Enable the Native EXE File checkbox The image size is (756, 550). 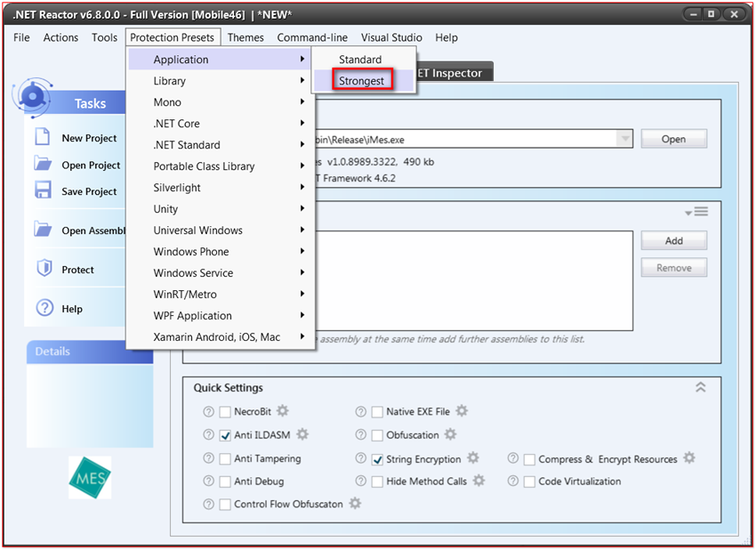pos(377,412)
